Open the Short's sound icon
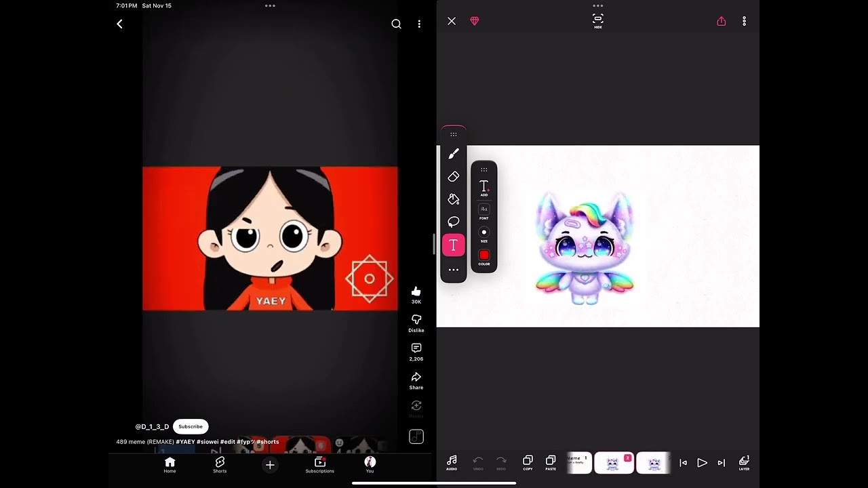868x488 pixels. (416, 437)
